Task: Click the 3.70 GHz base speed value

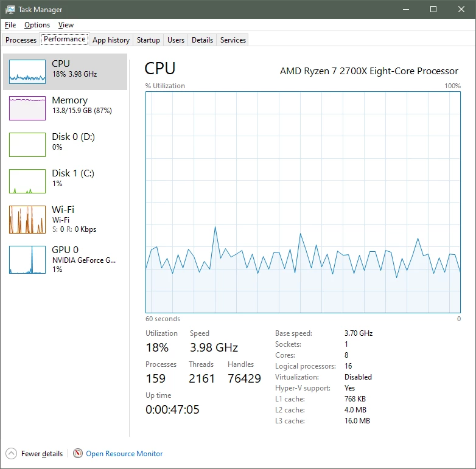Action: (x=358, y=333)
